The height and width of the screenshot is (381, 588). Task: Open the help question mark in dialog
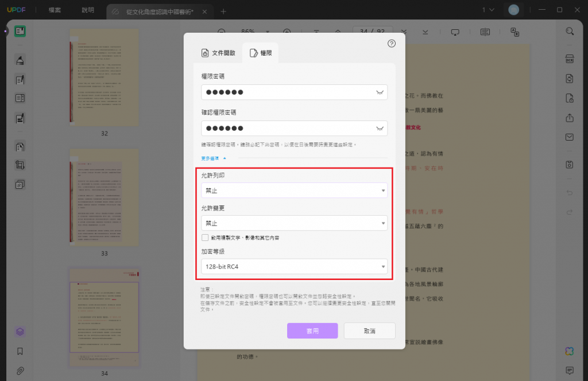click(392, 44)
